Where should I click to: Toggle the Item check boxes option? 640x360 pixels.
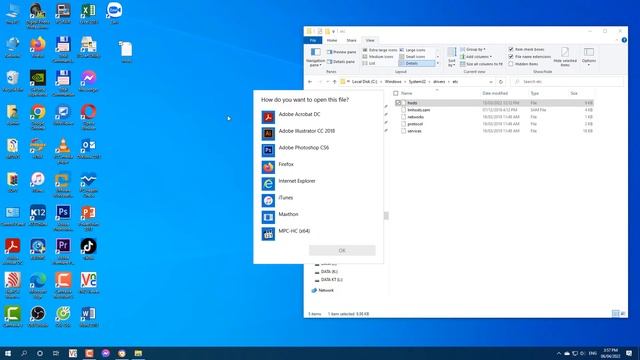[527, 49]
